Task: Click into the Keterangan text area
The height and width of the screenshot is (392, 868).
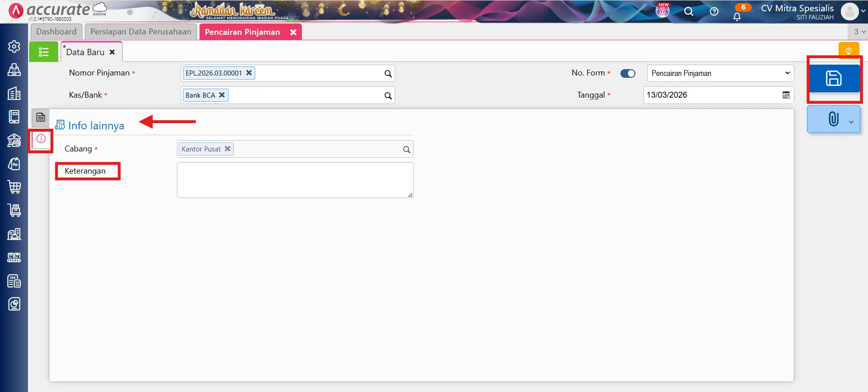Action: (295, 180)
